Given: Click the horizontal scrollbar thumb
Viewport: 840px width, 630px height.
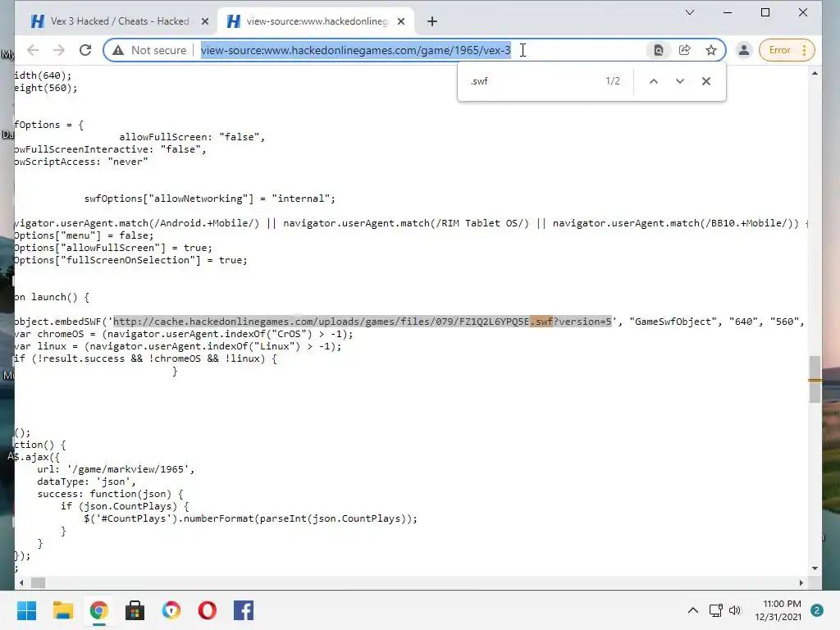Looking at the screenshot, I should (38, 583).
